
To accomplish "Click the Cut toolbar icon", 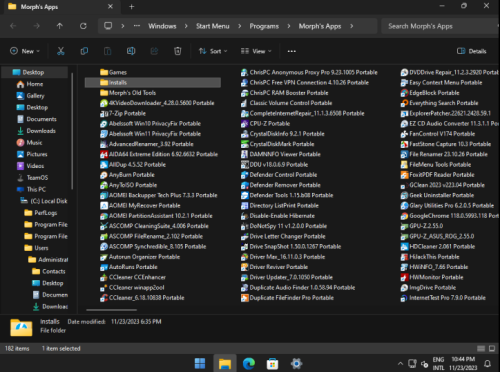I will coord(60,51).
